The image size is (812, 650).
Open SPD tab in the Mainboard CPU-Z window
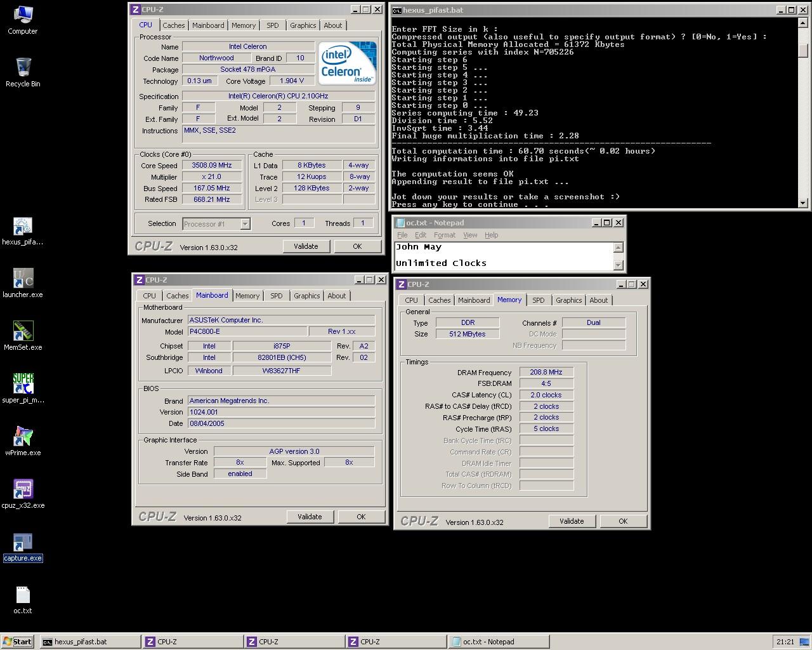click(277, 296)
